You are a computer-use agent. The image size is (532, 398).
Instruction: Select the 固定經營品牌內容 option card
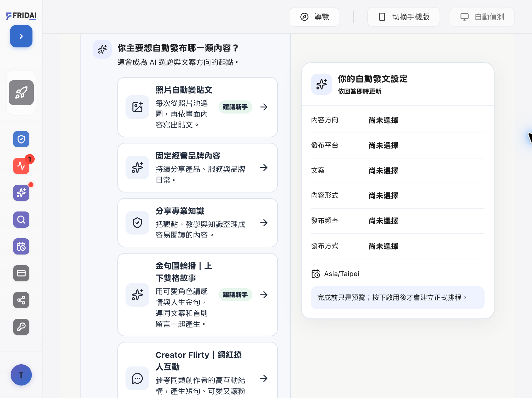[x=198, y=168]
